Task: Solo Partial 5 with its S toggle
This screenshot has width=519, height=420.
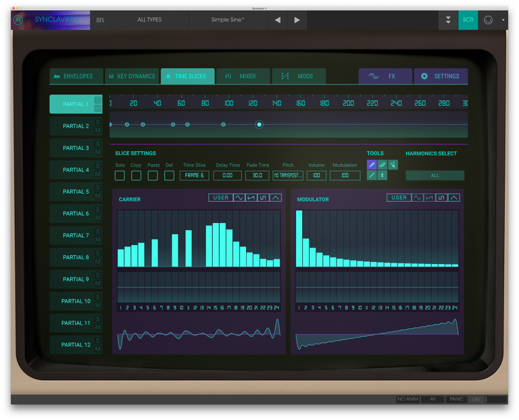Action: click(98, 188)
